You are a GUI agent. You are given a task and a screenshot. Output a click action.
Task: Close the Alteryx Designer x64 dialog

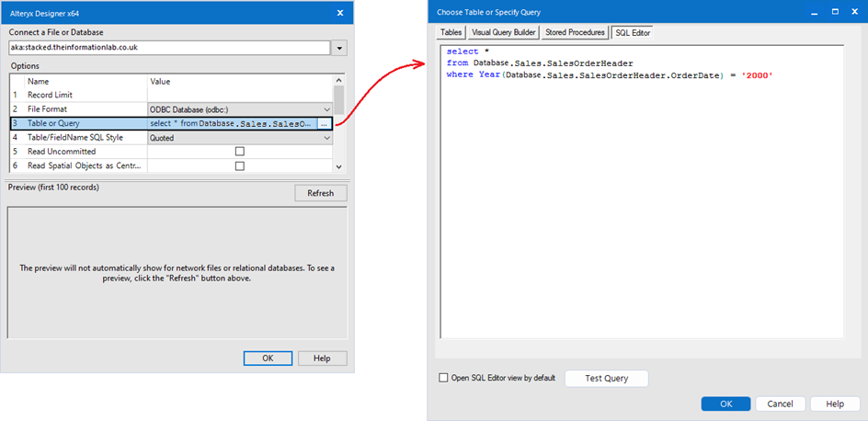[x=340, y=12]
